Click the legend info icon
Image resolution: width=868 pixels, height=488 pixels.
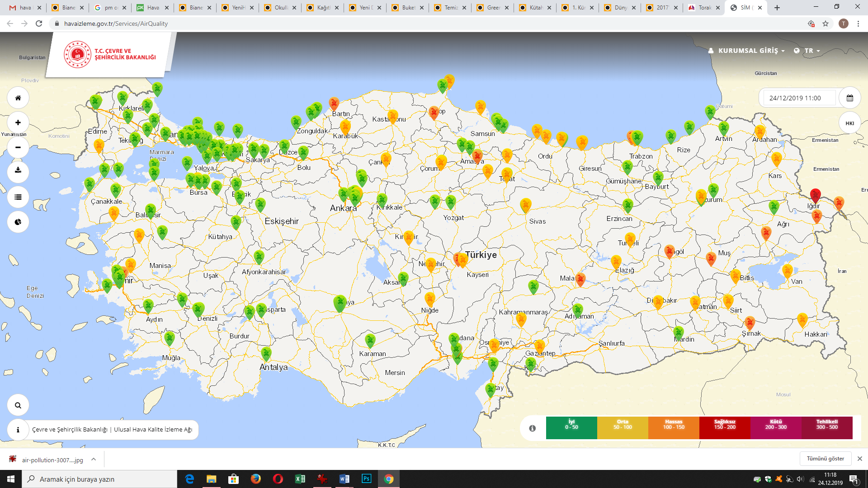[x=533, y=428]
